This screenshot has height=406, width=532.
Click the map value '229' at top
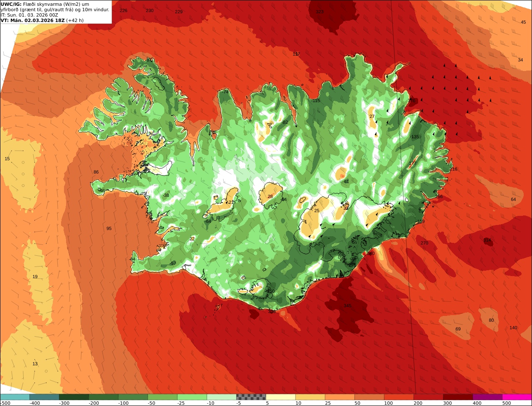tap(179, 12)
